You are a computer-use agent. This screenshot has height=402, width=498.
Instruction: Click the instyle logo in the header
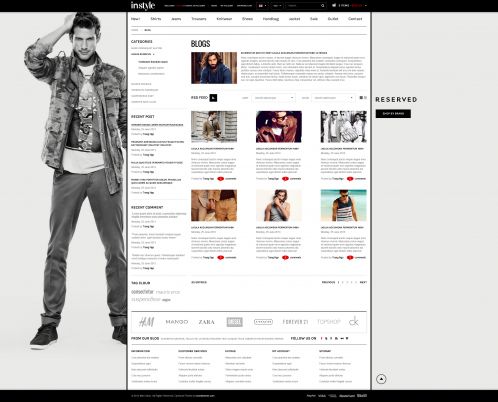(x=143, y=6)
